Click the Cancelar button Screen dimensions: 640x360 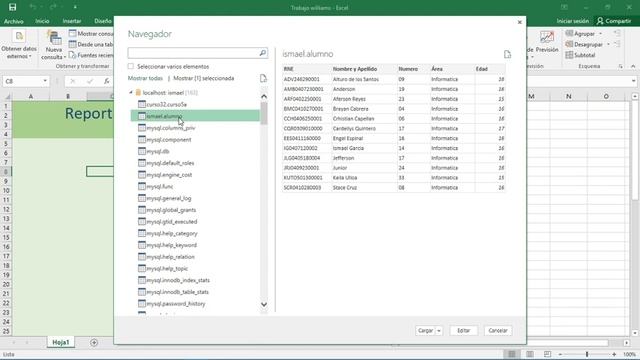498,331
